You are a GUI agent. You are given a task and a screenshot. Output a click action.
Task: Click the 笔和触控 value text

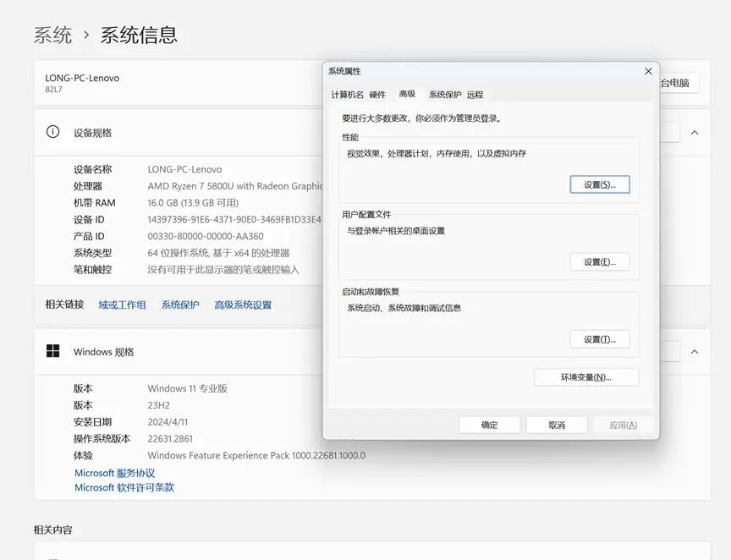click(x=223, y=270)
